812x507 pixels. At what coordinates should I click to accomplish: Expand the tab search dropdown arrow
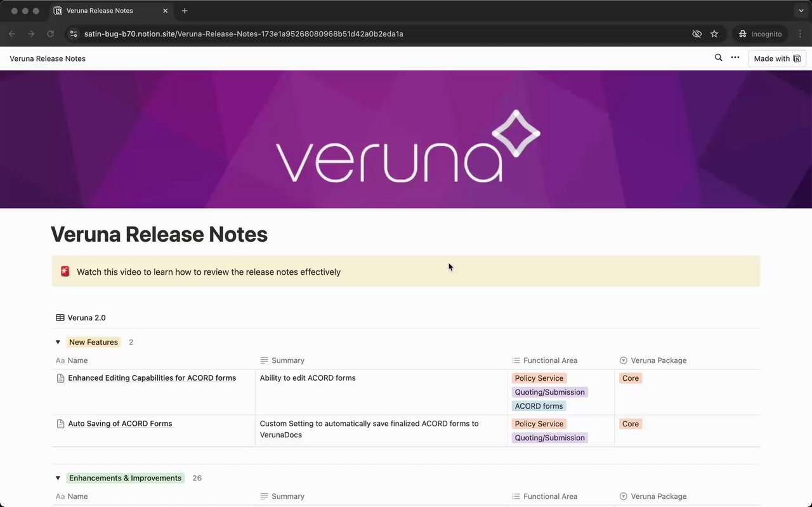pyautogui.click(x=801, y=11)
